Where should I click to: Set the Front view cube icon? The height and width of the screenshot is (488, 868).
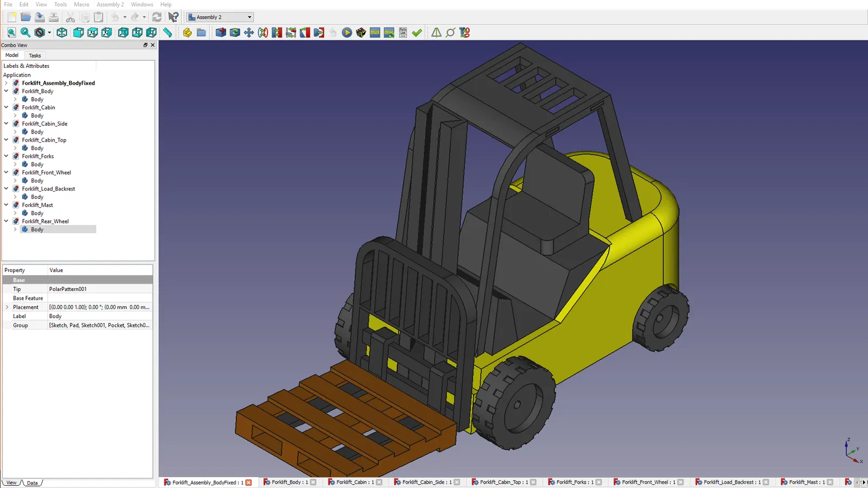click(x=79, y=33)
